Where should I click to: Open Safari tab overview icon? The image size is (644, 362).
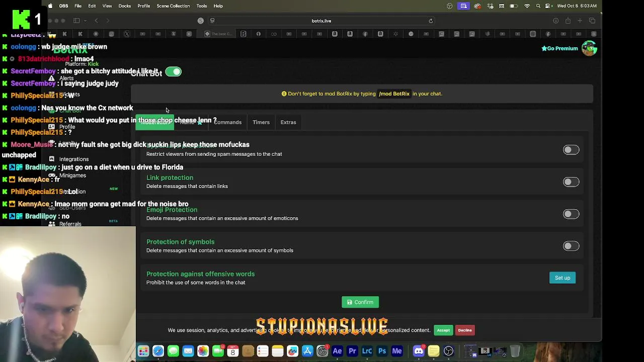point(592,21)
